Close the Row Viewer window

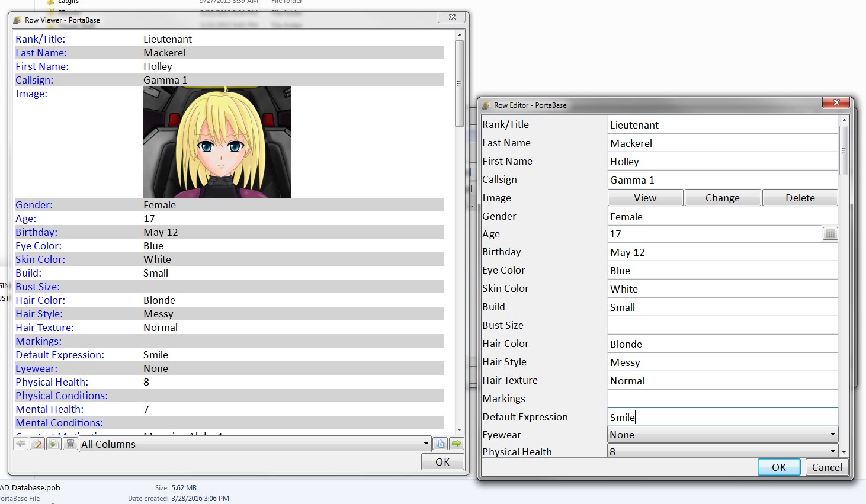[x=452, y=17]
